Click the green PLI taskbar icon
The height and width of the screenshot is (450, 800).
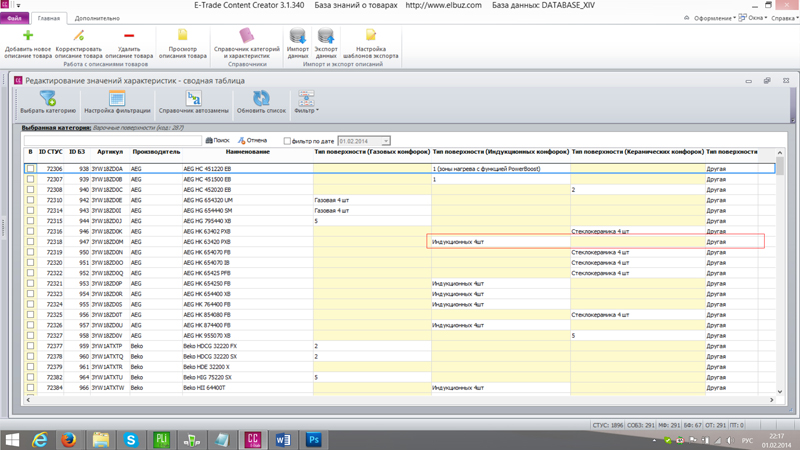(161, 440)
